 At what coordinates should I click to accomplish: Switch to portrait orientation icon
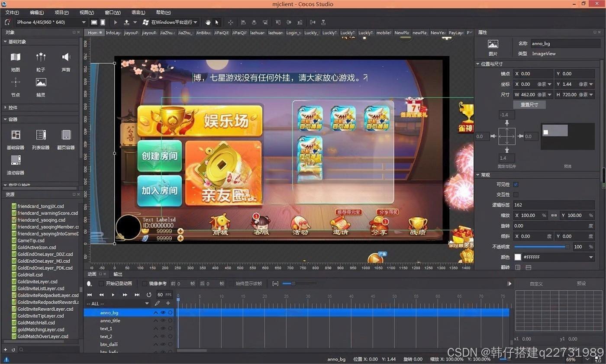(x=103, y=22)
